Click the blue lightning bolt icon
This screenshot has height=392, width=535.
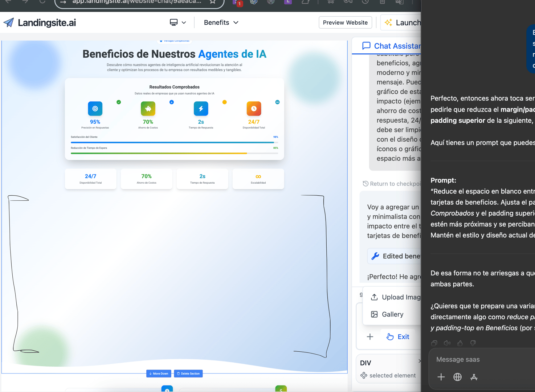pos(201,109)
